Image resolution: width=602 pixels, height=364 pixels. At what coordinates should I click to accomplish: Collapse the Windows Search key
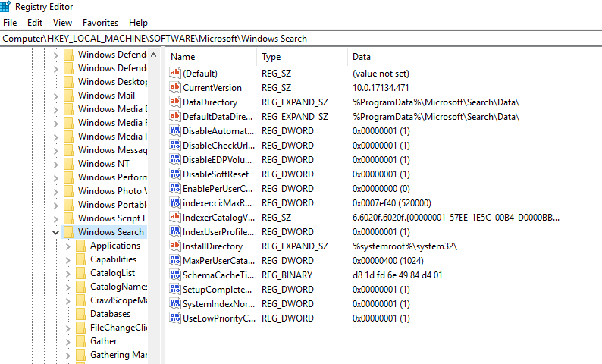pos(55,232)
